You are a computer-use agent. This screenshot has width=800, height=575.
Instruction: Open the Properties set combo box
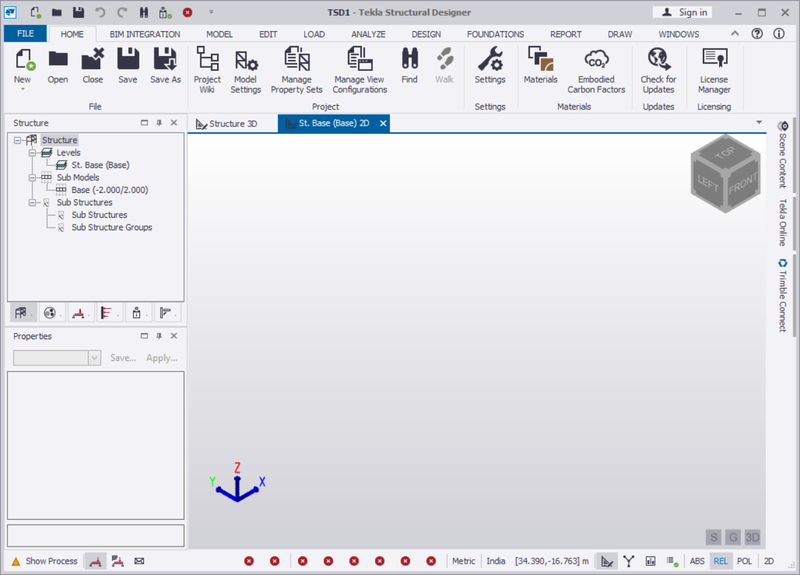click(x=57, y=358)
